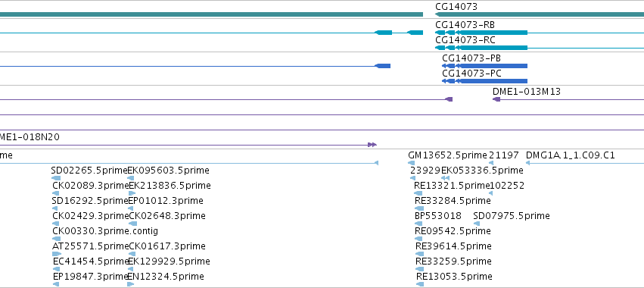
Task: Click the CK00330.3prime.contig feature label
Action: [105, 231]
